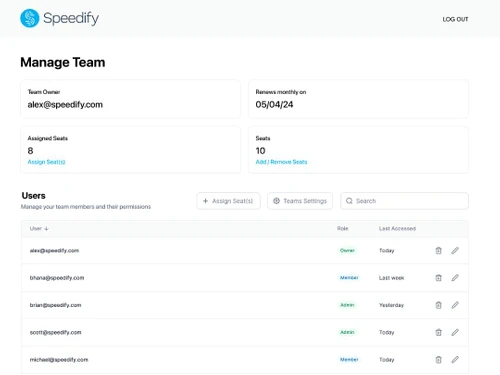
Task: Remove bhana@speedify.com with the trash icon
Action: tap(438, 278)
